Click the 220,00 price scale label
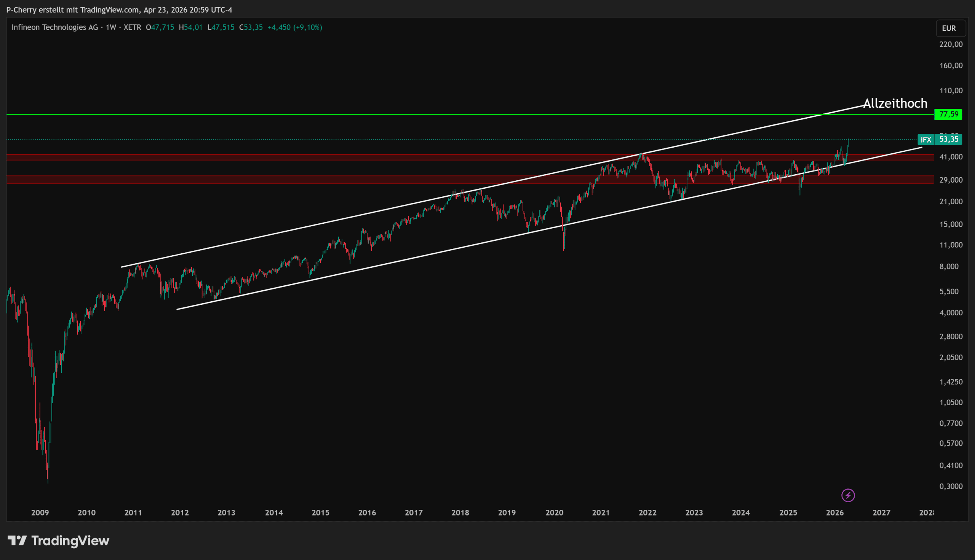This screenshot has width=975, height=560. click(951, 44)
